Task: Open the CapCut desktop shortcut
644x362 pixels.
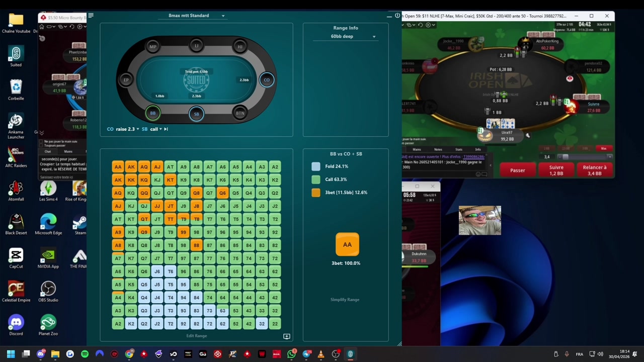Action: click(x=16, y=258)
